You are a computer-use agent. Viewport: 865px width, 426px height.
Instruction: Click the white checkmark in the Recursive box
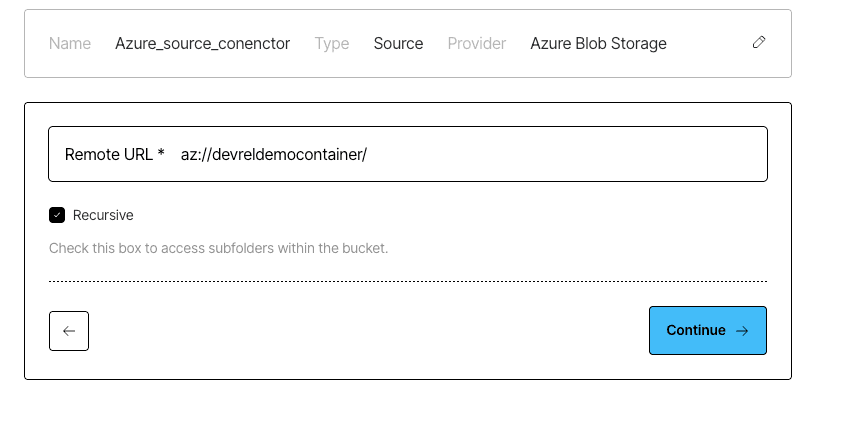pyautogui.click(x=57, y=215)
